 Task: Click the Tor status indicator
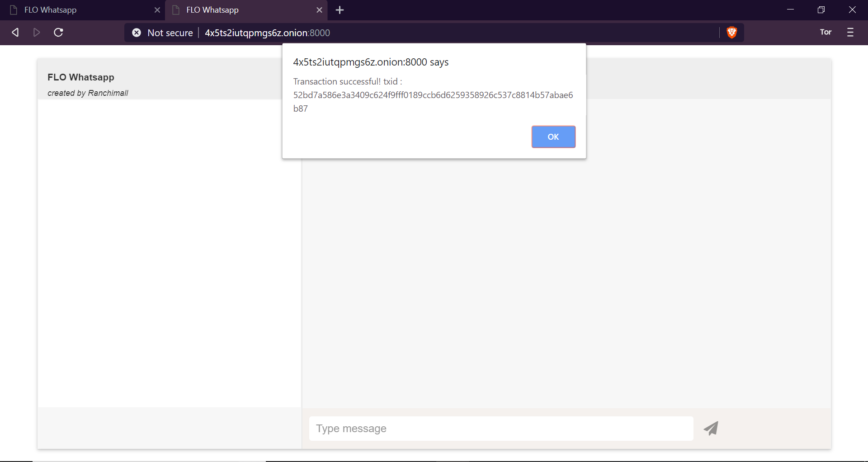click(825, 32)
